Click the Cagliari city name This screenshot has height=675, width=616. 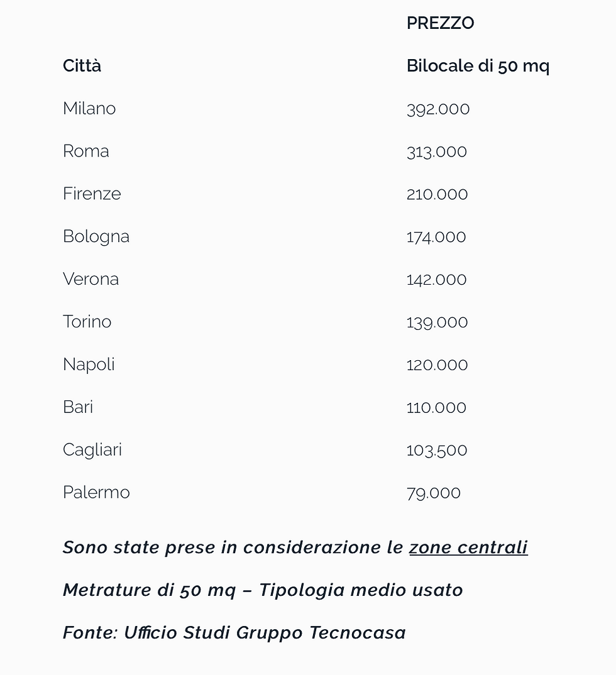pos(92,450)
